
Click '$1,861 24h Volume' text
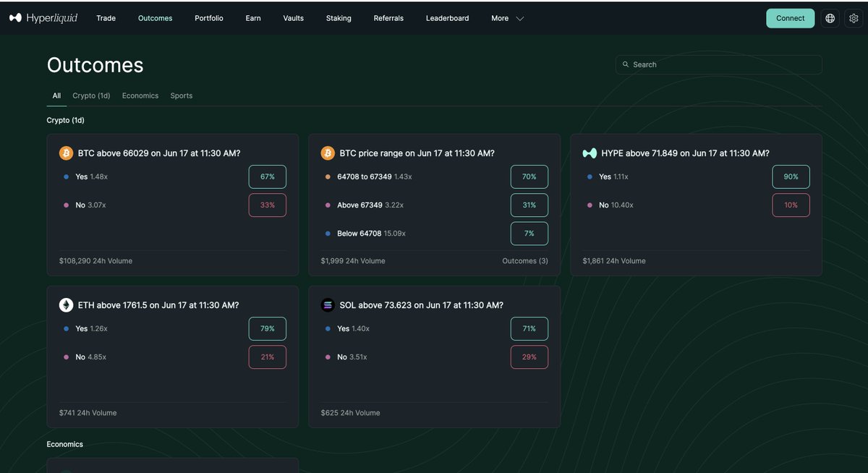(x=614, y=261)
